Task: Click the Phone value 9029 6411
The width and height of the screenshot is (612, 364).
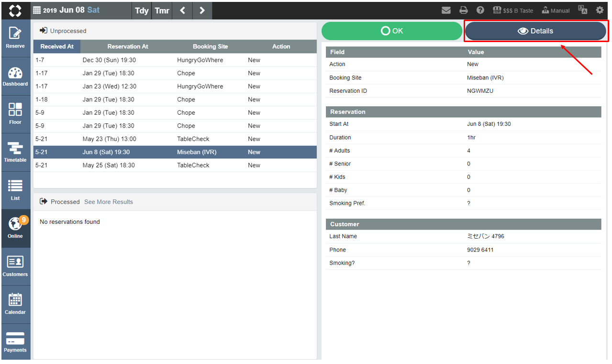Action: pyautogui.click(x=480, y=250)
